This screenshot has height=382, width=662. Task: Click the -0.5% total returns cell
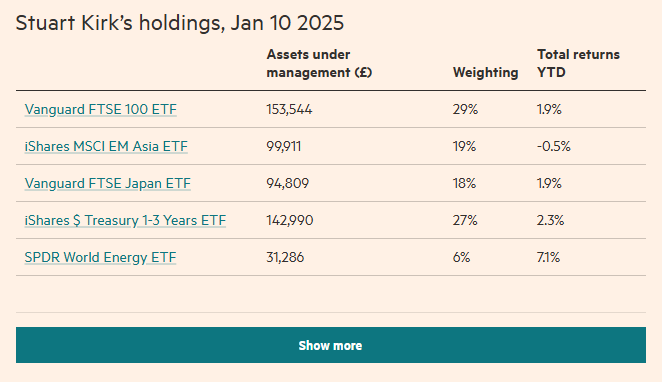pyautogui.click(x=553, y=146)
